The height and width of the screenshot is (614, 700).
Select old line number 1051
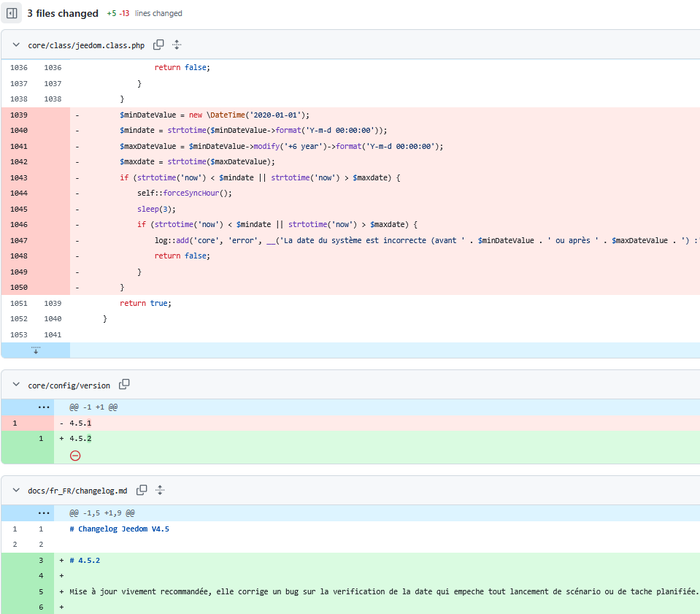tap(18, 303)
